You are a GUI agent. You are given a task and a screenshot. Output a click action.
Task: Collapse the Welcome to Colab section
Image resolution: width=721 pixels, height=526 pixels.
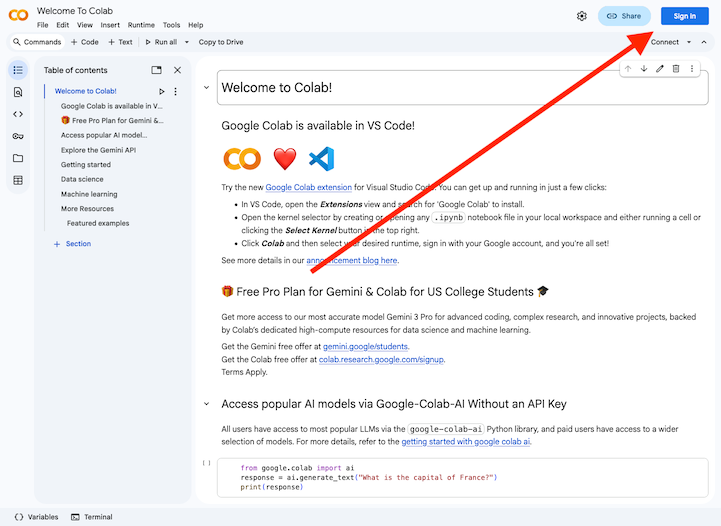(x=207, y=88)
